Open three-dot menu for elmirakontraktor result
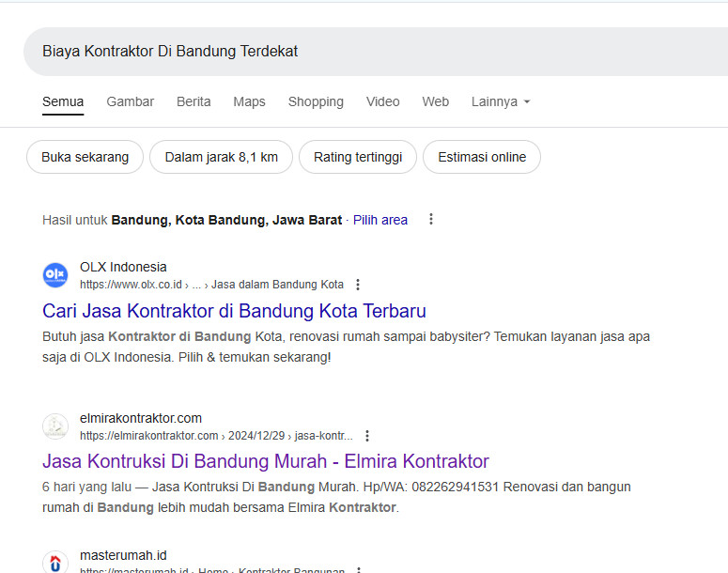 [366, 436]
